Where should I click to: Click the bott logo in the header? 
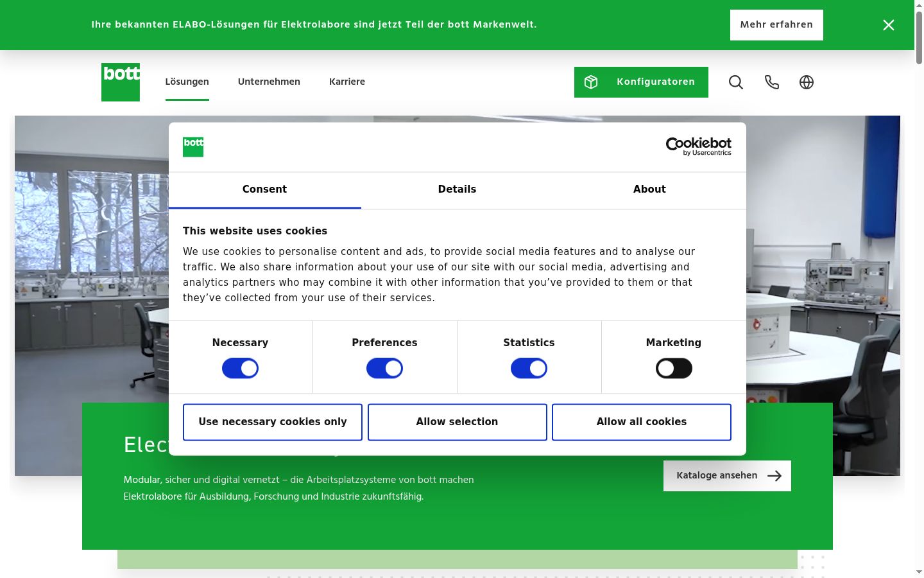[121, 82]
